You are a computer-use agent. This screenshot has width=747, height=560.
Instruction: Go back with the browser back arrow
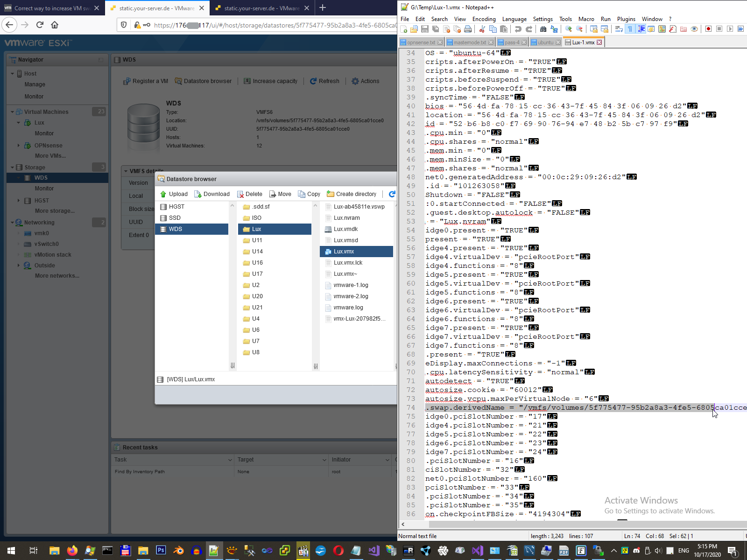10,25
